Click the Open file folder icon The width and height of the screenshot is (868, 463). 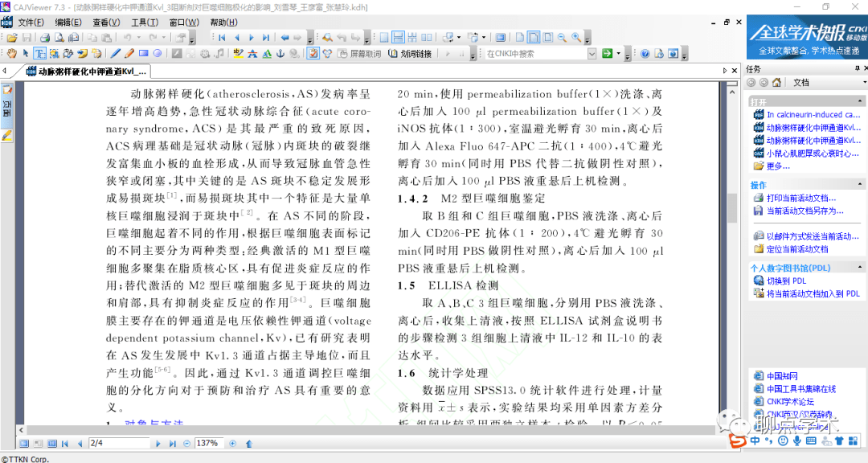coord(11,38)
